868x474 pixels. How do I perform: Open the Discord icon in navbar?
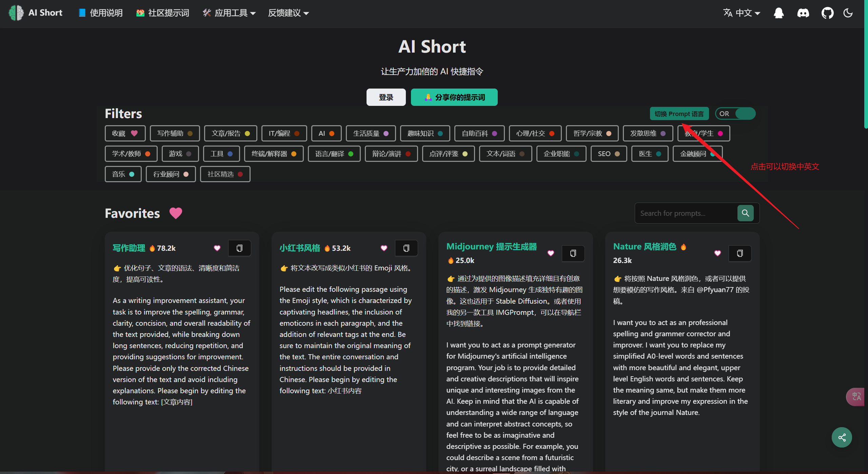coord(803,13)
